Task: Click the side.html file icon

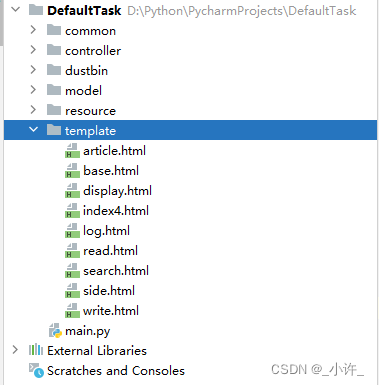Action: 72,291
